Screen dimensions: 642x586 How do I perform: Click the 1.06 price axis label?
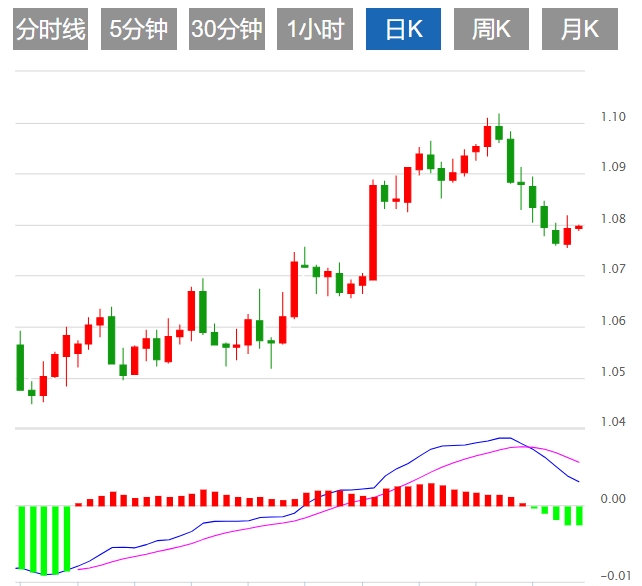[613, 321]
